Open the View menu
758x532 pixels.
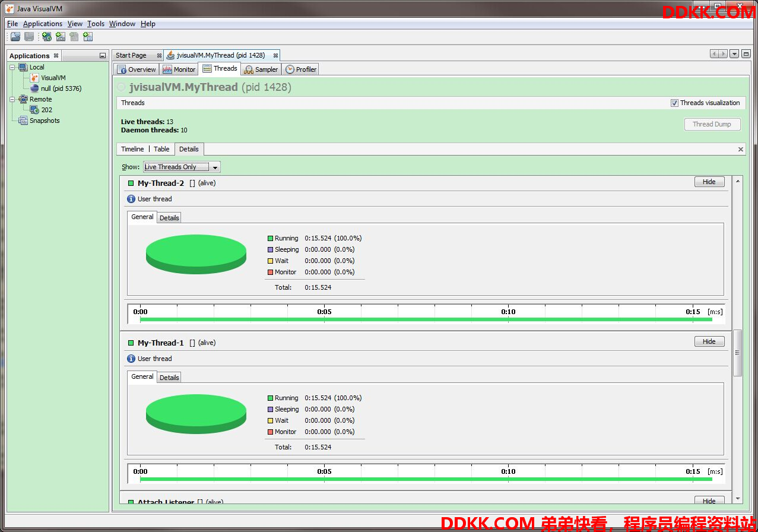(75, 24)
